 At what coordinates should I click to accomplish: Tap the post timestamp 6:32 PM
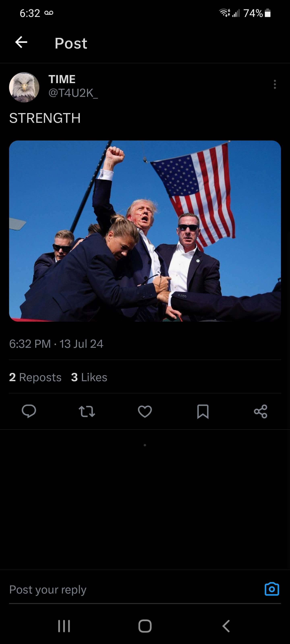[30, 344]
